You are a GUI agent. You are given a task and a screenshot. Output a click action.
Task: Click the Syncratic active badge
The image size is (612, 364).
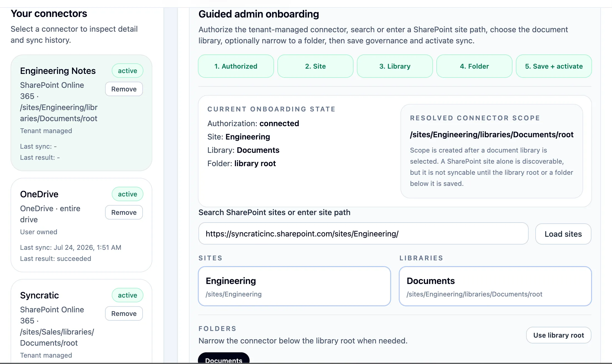click(x=128, y=295)
